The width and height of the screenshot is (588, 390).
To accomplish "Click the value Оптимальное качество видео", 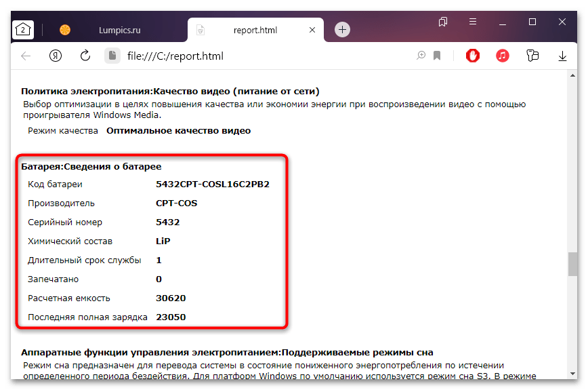I will tap(179, 131).
